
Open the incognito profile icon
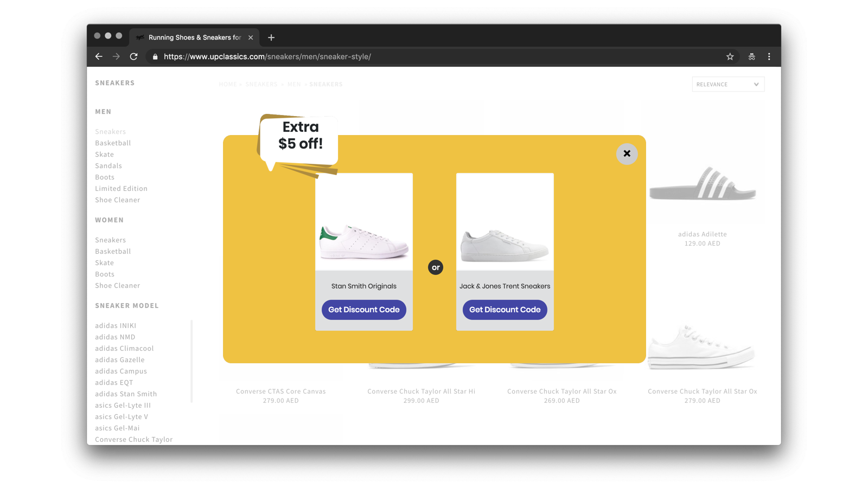click(x=751, y=56)
